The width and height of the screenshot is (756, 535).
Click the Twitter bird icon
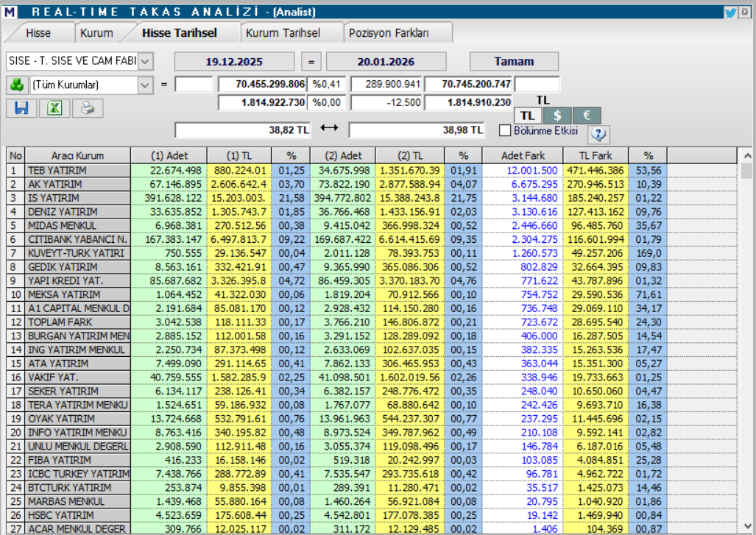[x=730, y=12]
